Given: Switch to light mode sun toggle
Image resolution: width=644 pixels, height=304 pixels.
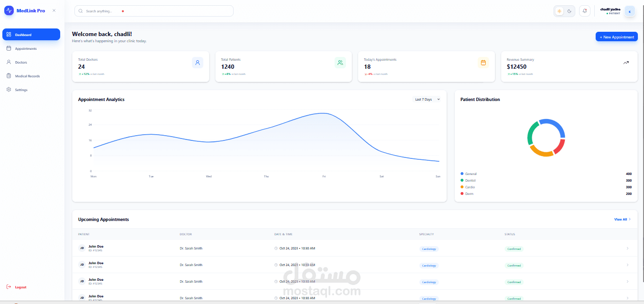Looking at the screenshot, I should [559, 11].
